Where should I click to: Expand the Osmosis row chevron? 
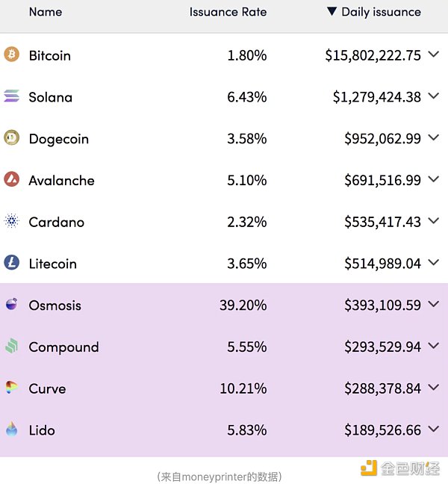point(434,305)
